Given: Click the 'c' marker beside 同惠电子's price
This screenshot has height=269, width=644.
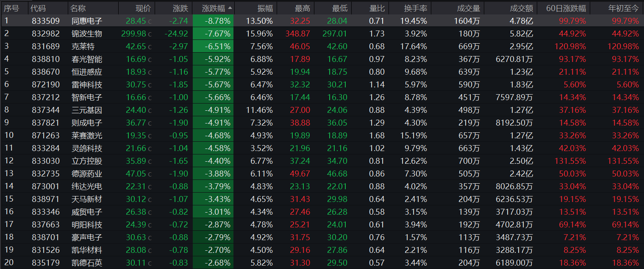Looking at the screenshot, I should (149, 21).
